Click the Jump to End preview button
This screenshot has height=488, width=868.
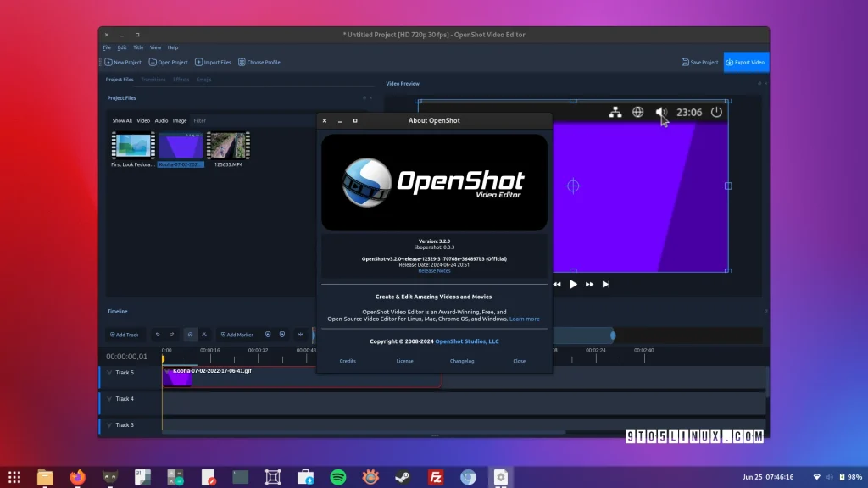(x=606, y=285)
